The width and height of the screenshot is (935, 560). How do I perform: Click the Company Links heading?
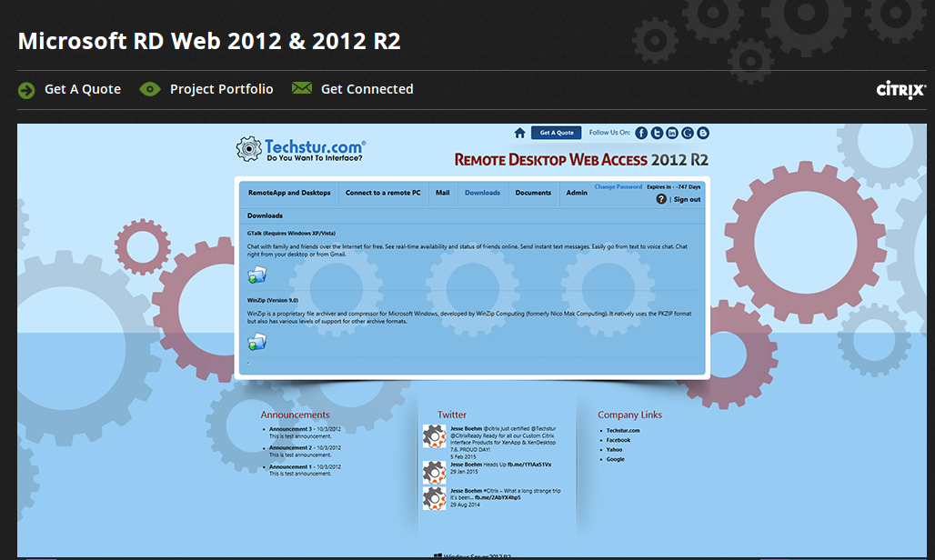click(x=629, y=415)
